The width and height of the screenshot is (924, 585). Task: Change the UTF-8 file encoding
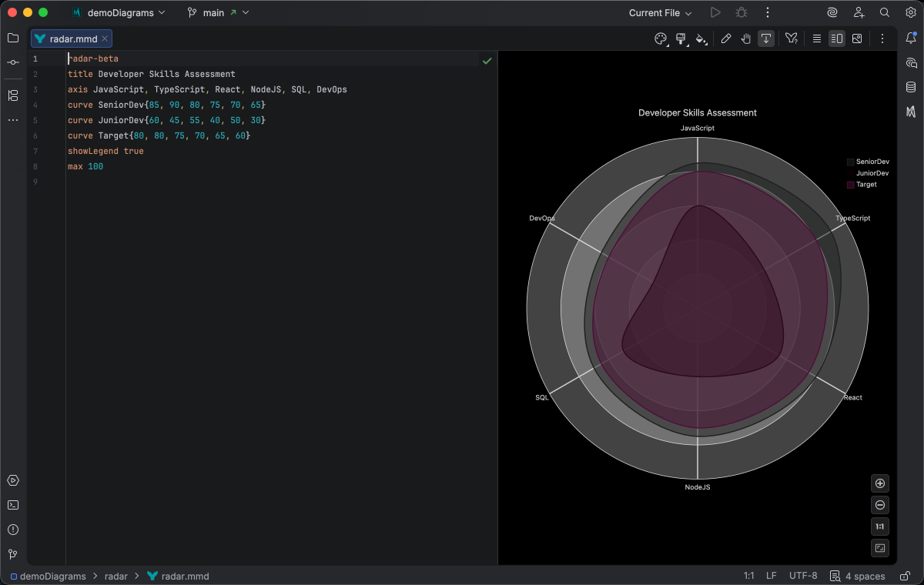point(803,576)
